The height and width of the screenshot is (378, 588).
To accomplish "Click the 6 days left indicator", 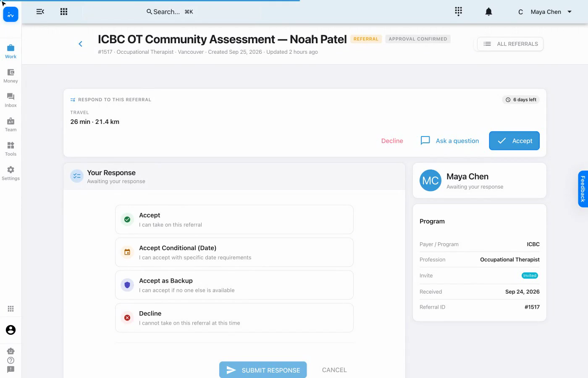I will (521, 100).
